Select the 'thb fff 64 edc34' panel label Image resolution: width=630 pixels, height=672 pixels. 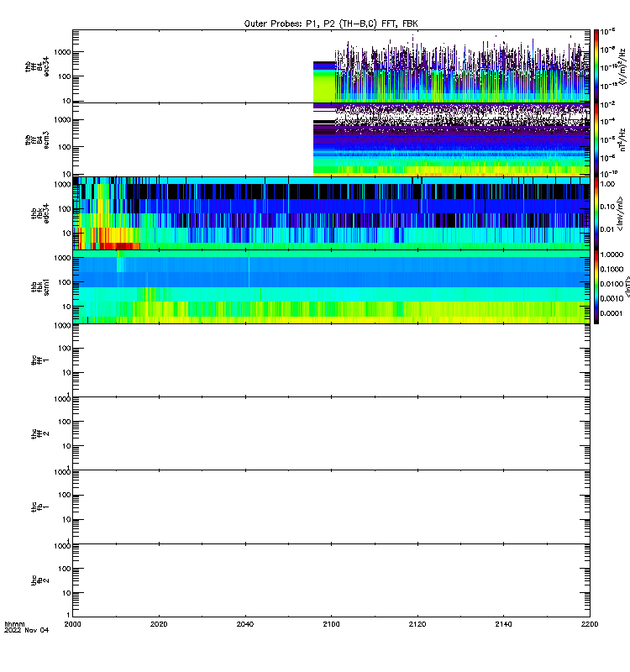pos(37,66)
